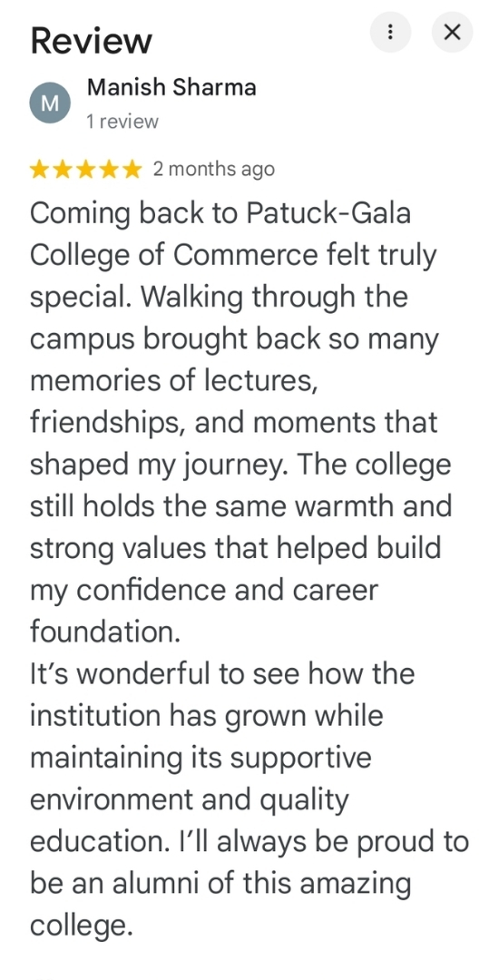Open the three-dot more options menu

(390, 32)
